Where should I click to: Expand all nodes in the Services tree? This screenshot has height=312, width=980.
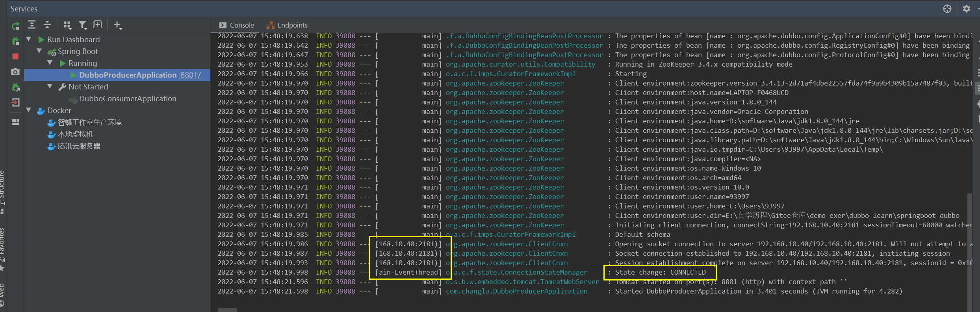pyautogui.click(x=32, y=25)
